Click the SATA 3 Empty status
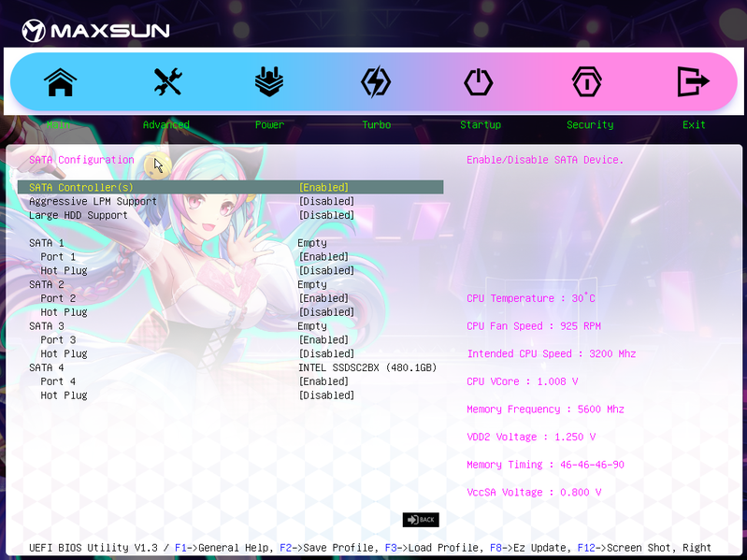This screenshot has height=560, width=747. click(x=312, y=325)
